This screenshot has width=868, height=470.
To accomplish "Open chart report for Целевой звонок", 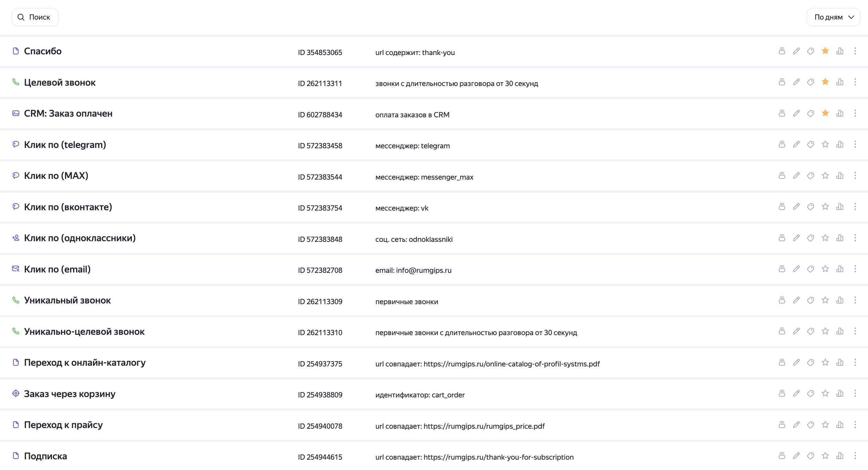I will tap(840, 82).
